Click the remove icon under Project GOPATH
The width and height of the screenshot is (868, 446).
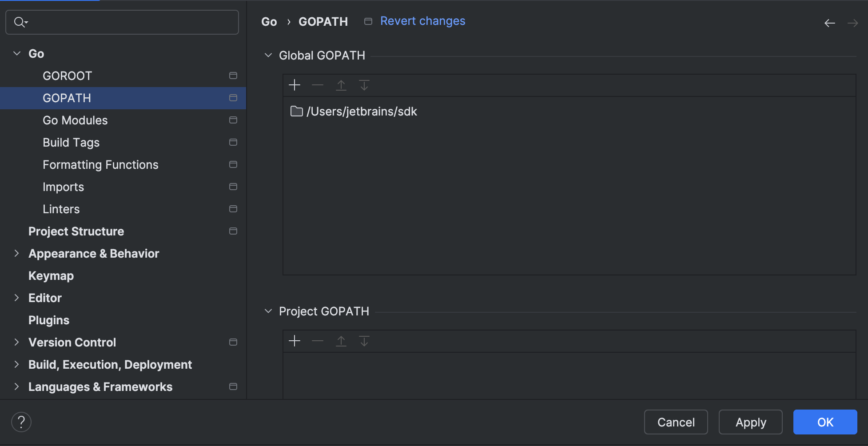pos(317,341)
